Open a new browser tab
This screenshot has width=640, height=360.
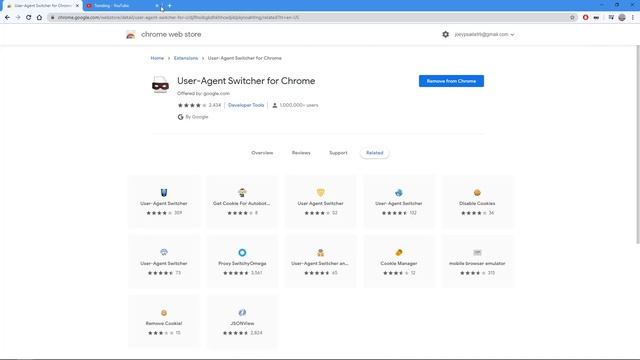pos(169,6)
